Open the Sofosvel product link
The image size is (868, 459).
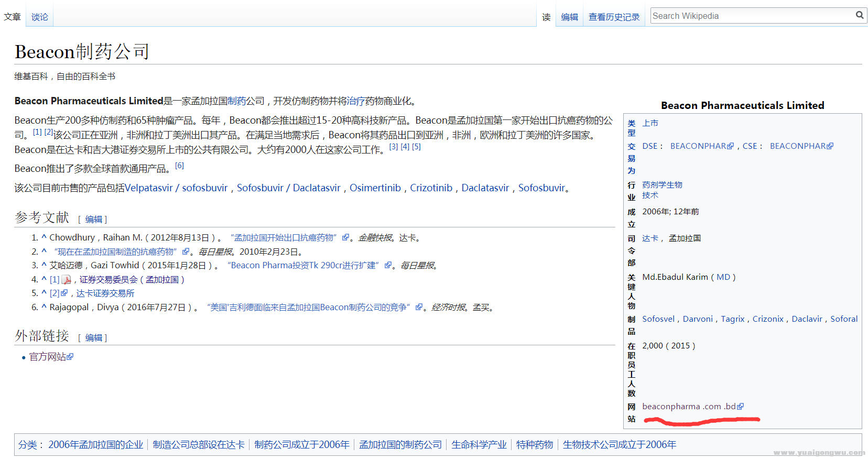tap(658, 319)
